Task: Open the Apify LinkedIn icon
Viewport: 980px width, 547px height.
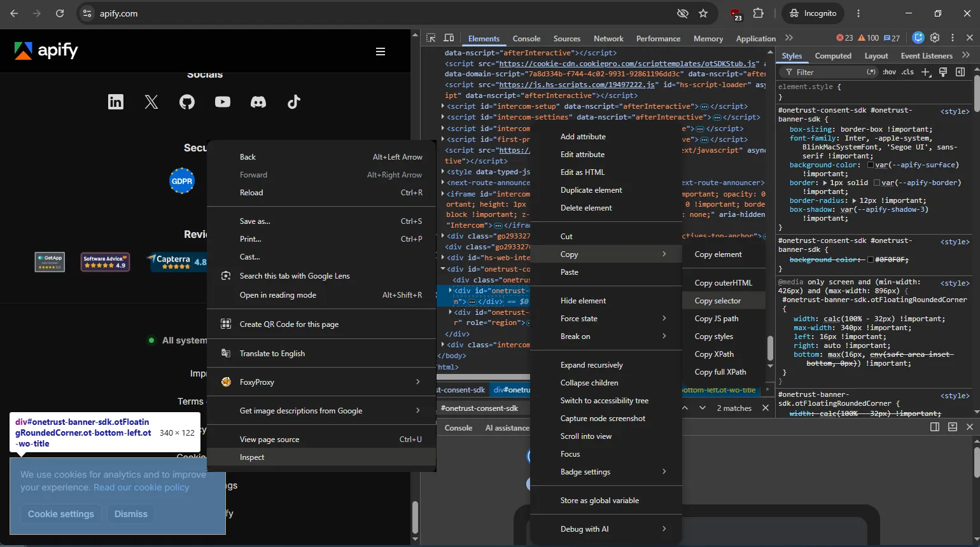Action: click(116, 102)
